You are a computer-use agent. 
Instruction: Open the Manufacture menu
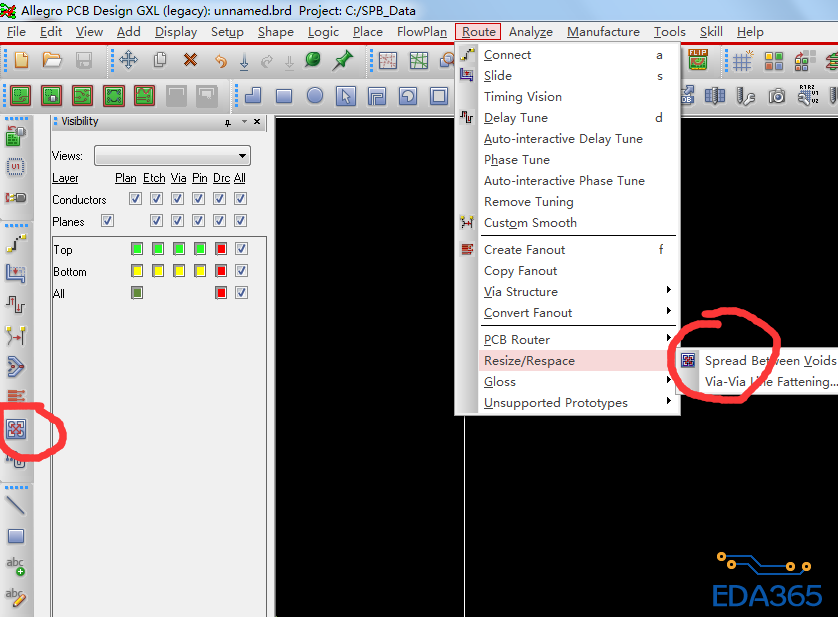point(603,32)
